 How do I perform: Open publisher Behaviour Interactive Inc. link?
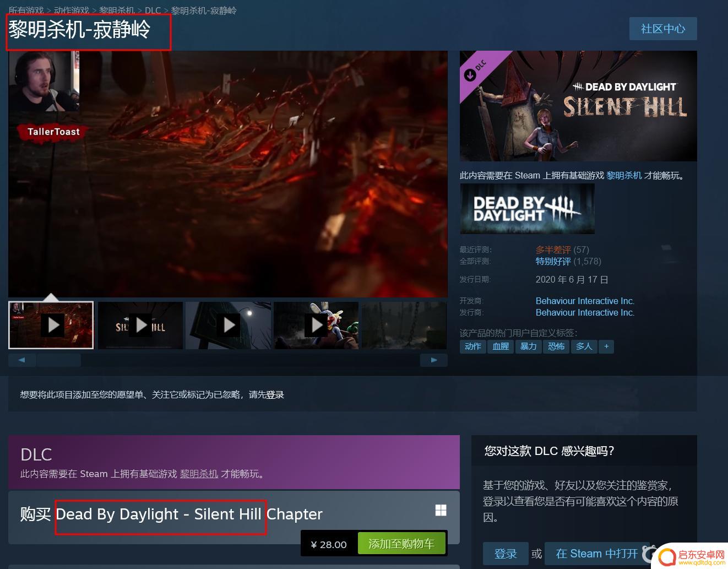pyautogui.click(x=585, y=312)
